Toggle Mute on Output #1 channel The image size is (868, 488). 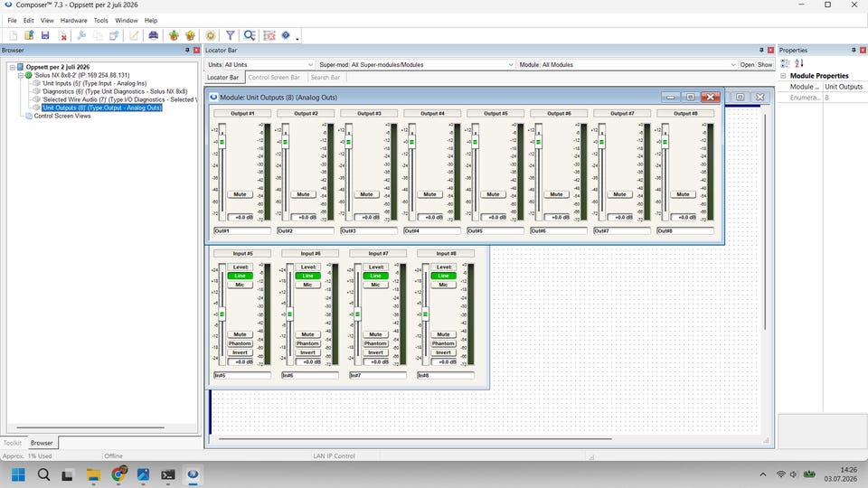[240, 194]
